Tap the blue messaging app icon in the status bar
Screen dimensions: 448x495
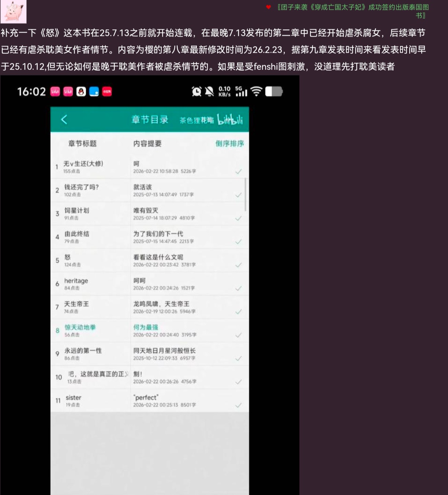[94, 92]
